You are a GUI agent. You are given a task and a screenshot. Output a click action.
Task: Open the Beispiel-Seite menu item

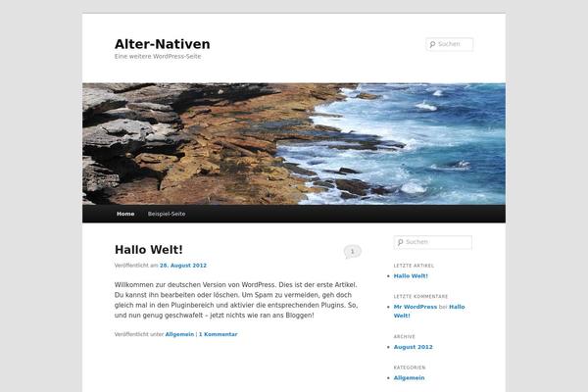[x=167, y=214]
